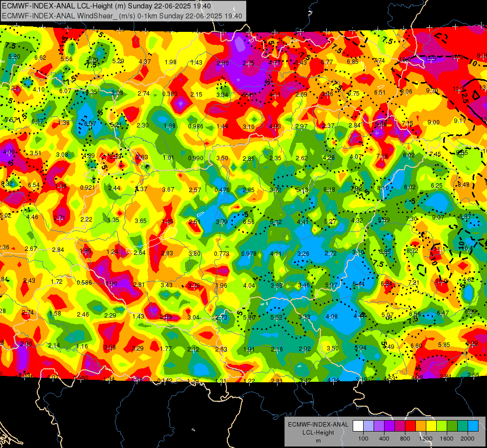Click the legend label 800

[x=405, y=439]
